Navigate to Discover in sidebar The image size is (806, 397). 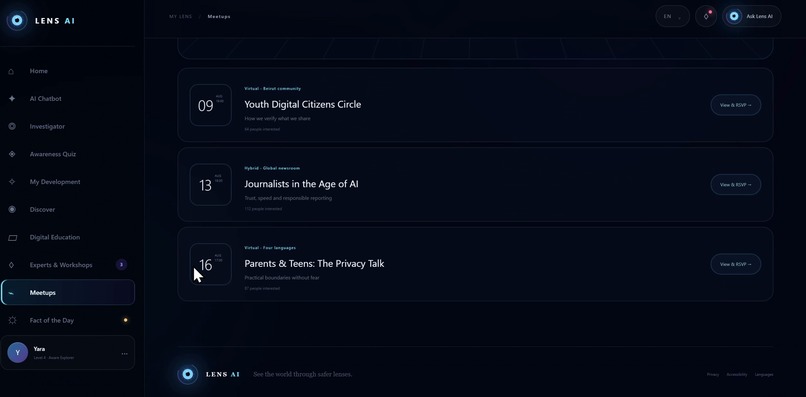42,210
